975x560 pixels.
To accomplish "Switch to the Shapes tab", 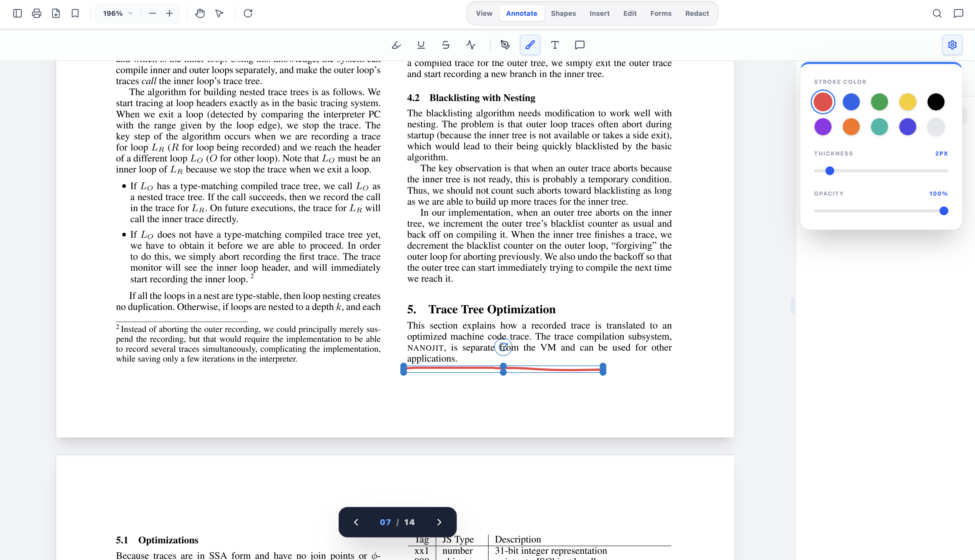I will pos(563,14).
